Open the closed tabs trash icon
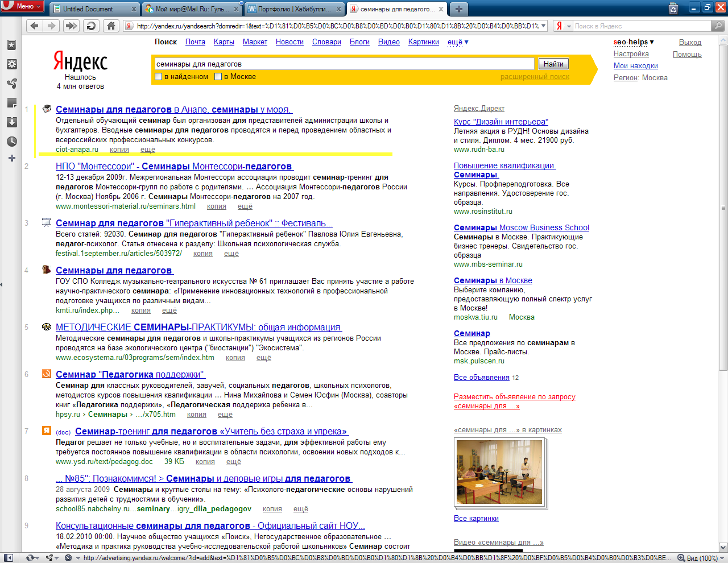The width and height of the screenshot is (728, 563). pyautogui.click(x=673, y=8)
